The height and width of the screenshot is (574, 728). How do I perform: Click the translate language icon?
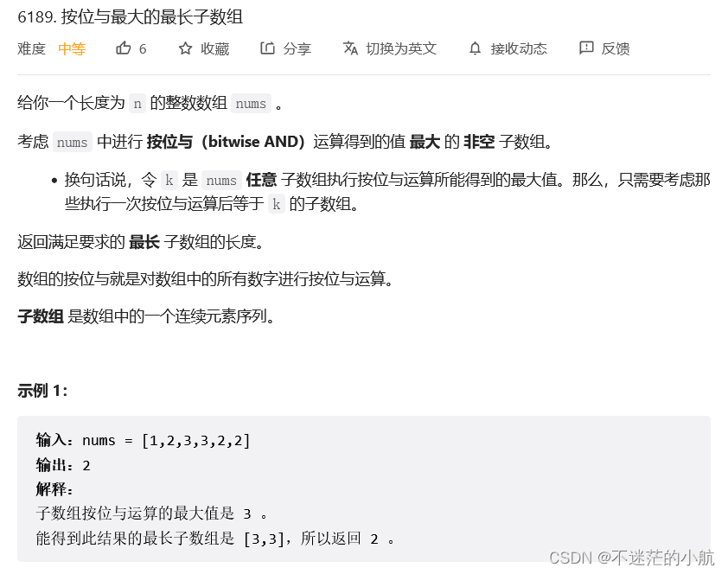[x=350, y=48]
